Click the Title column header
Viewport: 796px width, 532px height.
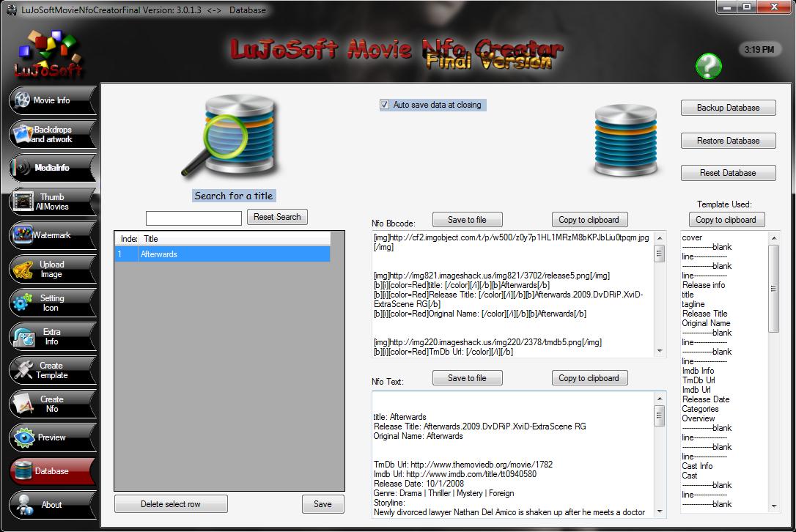coord(235,239)
